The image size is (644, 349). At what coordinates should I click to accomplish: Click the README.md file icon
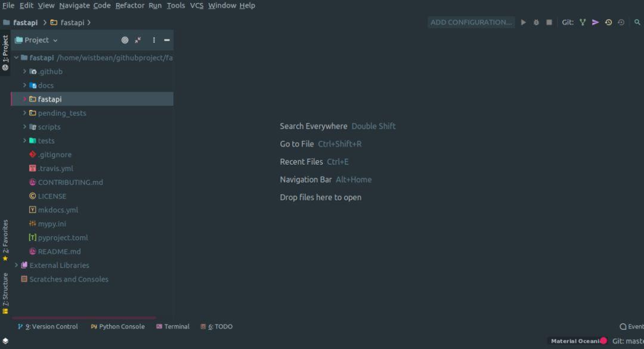pos(32,251)
